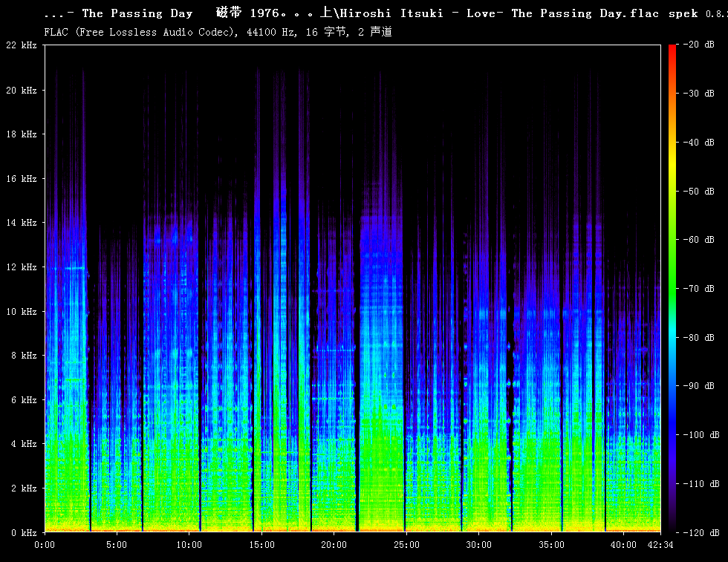Click the yellow part of the dB color bar
Viewport: 728px width, 562px height.
coord(672,163)
